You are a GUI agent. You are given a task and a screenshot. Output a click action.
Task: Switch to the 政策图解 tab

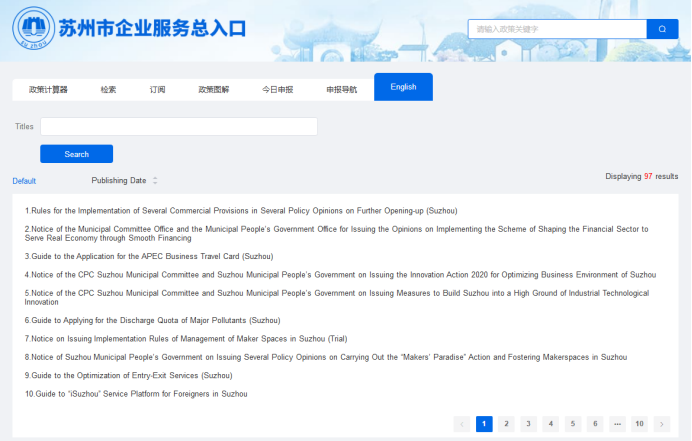click(213, 90)
